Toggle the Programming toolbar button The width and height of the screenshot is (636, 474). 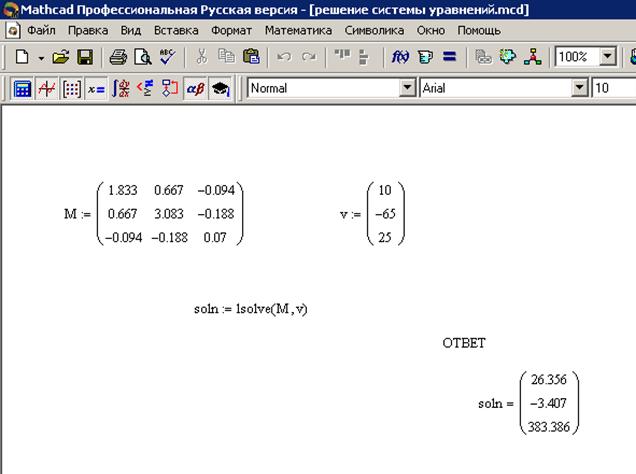point(170,88)
